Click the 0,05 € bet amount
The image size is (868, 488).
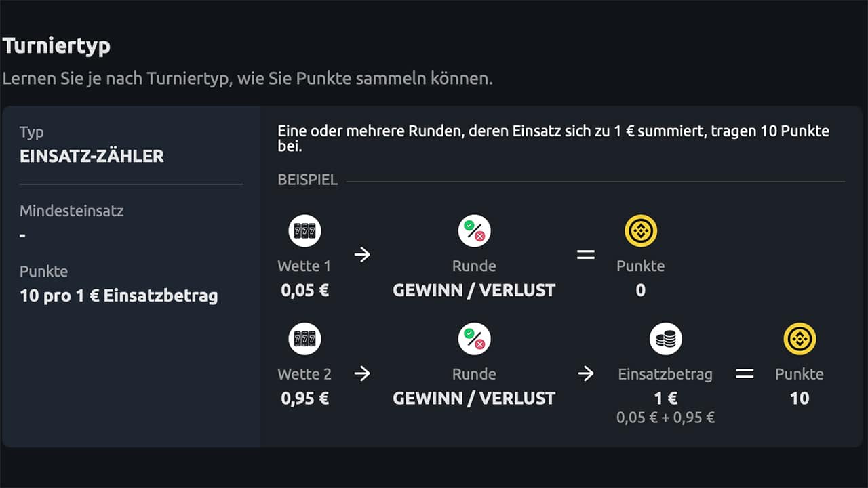pos(304,290)
